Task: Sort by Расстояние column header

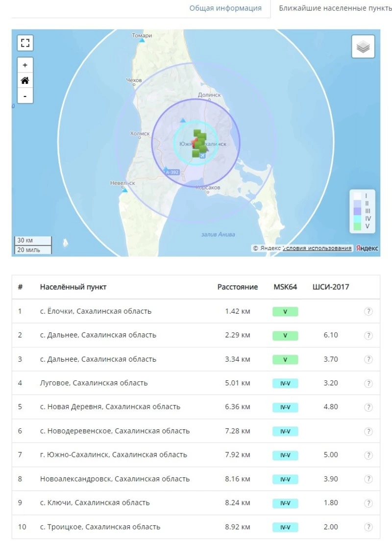Action: [x=237, y=287]
